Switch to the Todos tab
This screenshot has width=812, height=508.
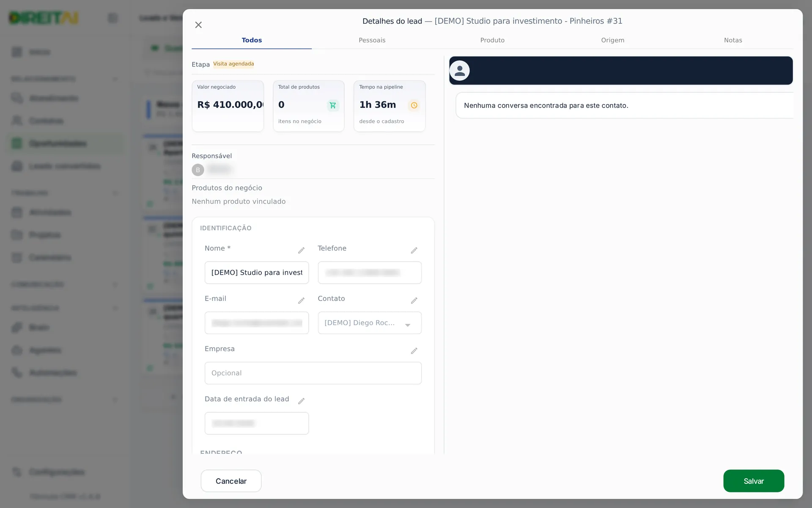pos(252,40)
